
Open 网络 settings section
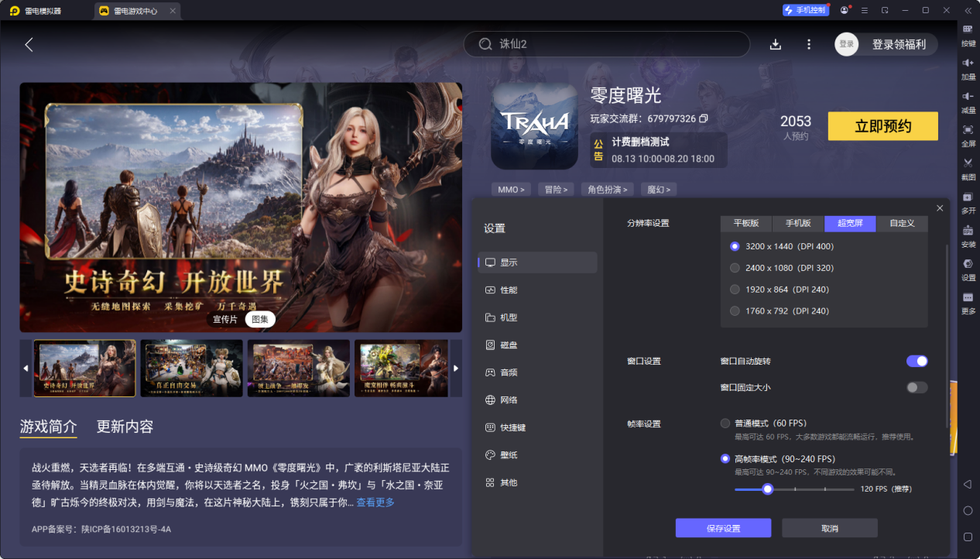coord(537,400)
